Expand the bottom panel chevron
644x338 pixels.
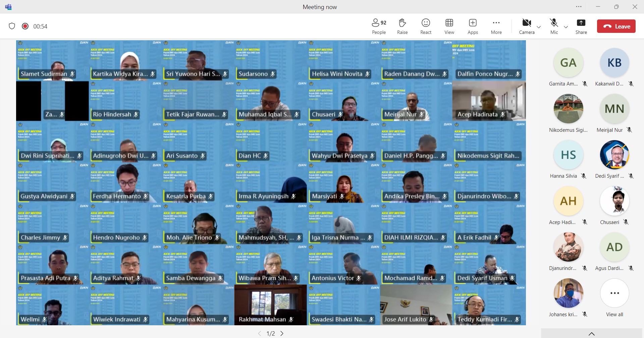tap(591, 334)
